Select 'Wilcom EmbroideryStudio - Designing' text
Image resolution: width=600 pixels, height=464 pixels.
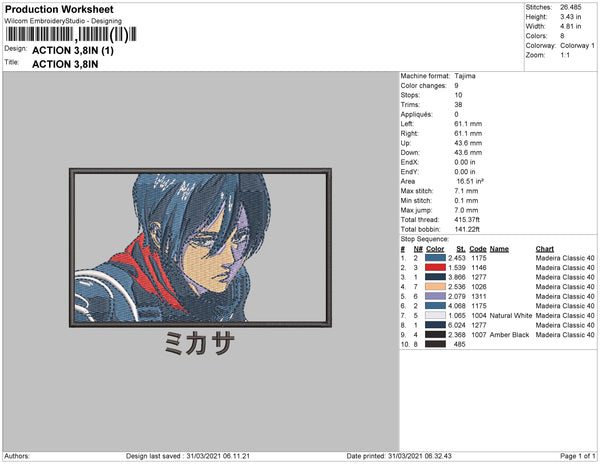[63, 21]
